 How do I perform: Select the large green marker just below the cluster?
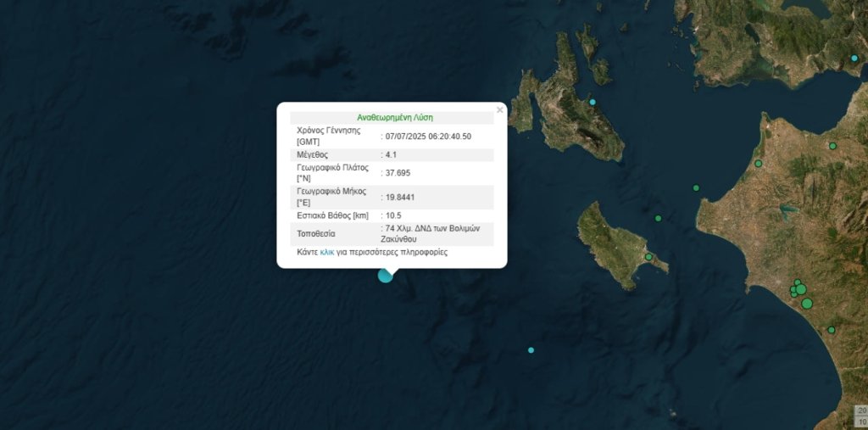coord(806,303)
